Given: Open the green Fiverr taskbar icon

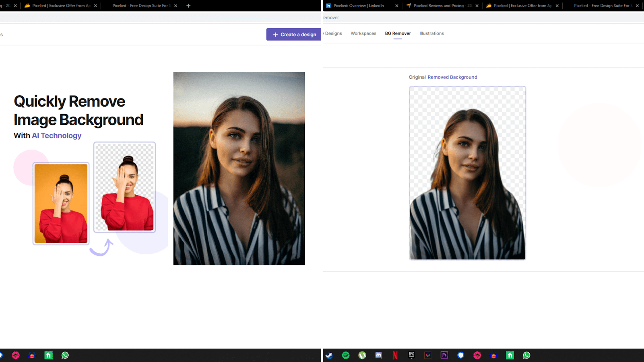Looking at the screenshot, I should pyautogui.click(x=510, y=355).
